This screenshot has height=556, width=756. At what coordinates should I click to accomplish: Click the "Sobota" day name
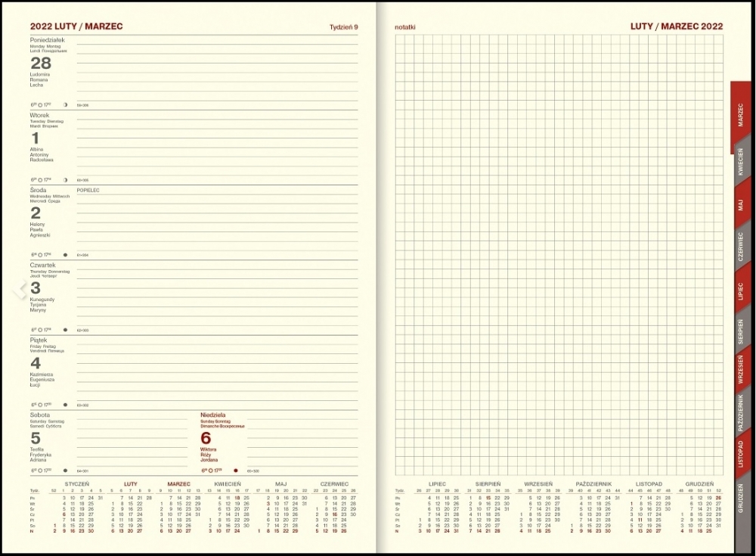tap(39, 415)
